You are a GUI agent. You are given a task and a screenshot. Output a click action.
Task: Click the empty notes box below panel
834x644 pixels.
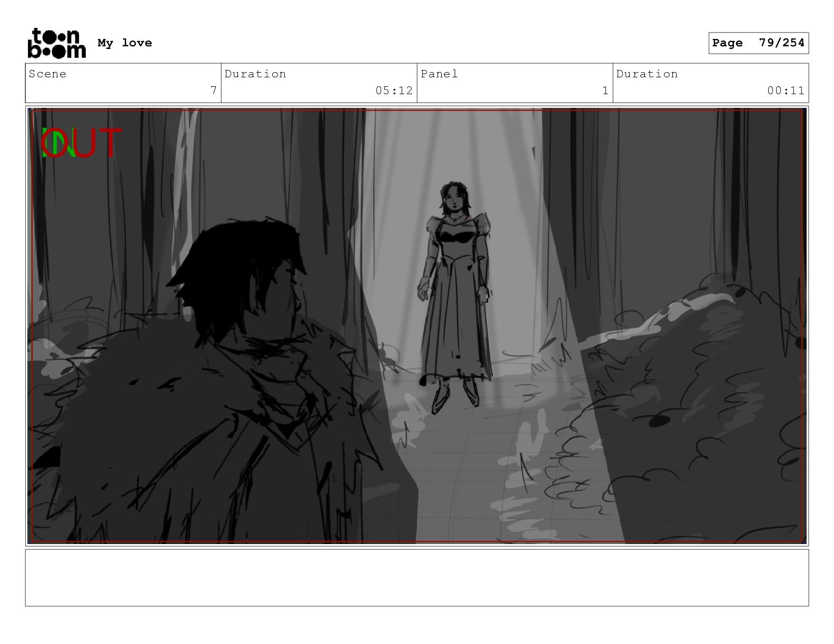point(417,578)
